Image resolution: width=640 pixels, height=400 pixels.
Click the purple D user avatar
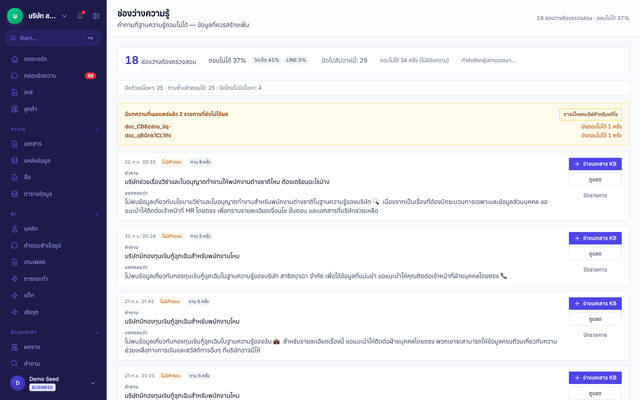(x=18, y=383)
